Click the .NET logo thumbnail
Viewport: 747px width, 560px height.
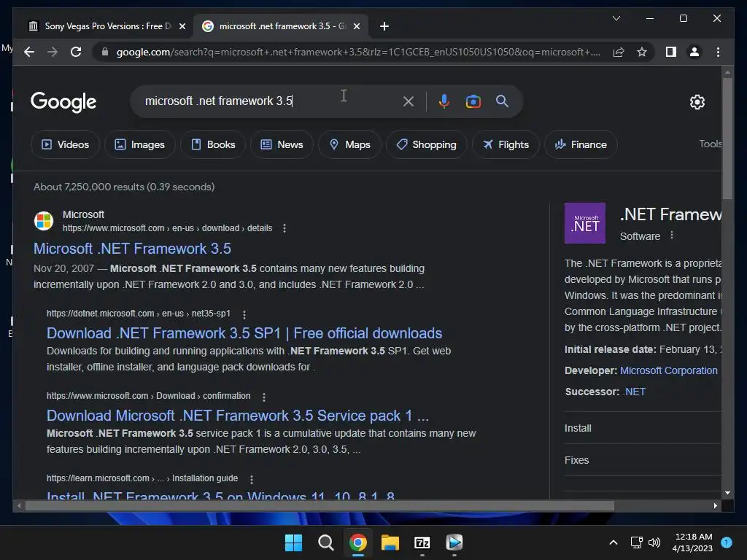[585, 223]
